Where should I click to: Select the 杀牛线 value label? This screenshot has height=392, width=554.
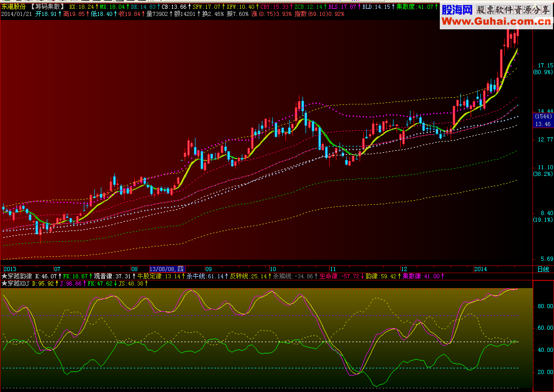205,276
